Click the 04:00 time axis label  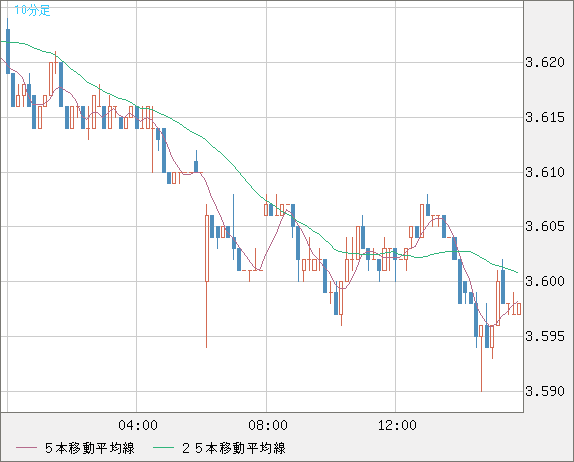click(x=138, y=425)
